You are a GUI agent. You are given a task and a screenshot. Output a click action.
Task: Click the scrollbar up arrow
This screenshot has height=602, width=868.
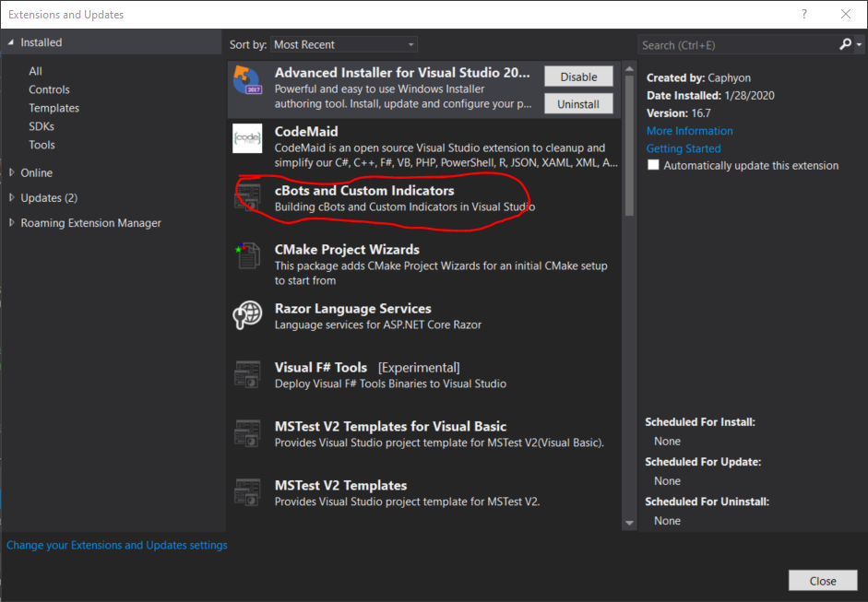click(x=629, y=68)
